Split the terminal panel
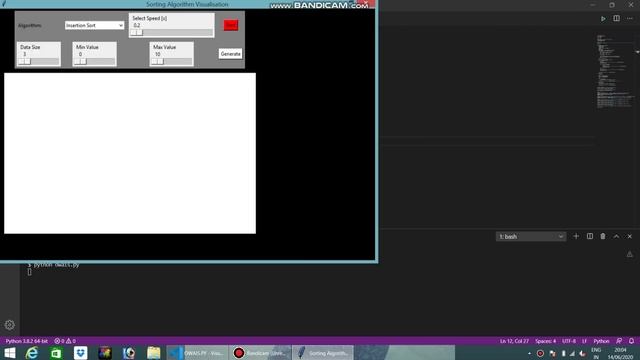Viewport: 640px width, 360px height. (x=590, y=236)
